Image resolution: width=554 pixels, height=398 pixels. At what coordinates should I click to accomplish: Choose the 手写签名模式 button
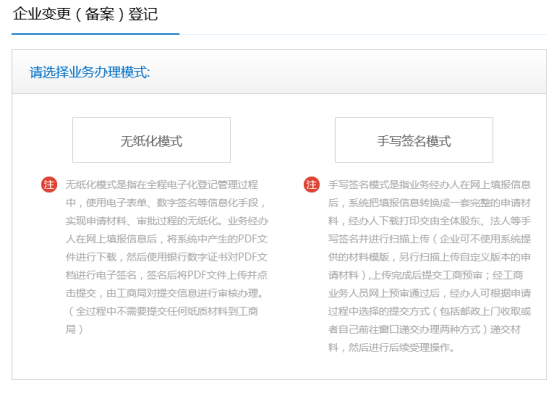tap(414, 140)
